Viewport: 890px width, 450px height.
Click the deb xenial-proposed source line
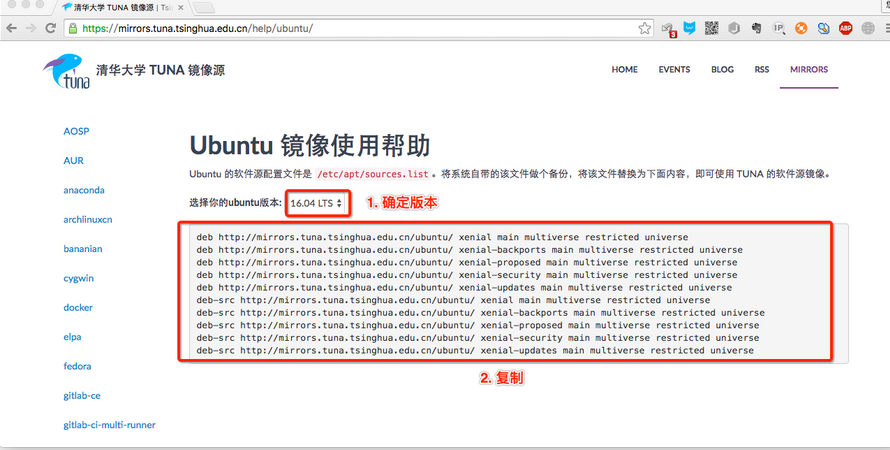click(x=467, y=262)
